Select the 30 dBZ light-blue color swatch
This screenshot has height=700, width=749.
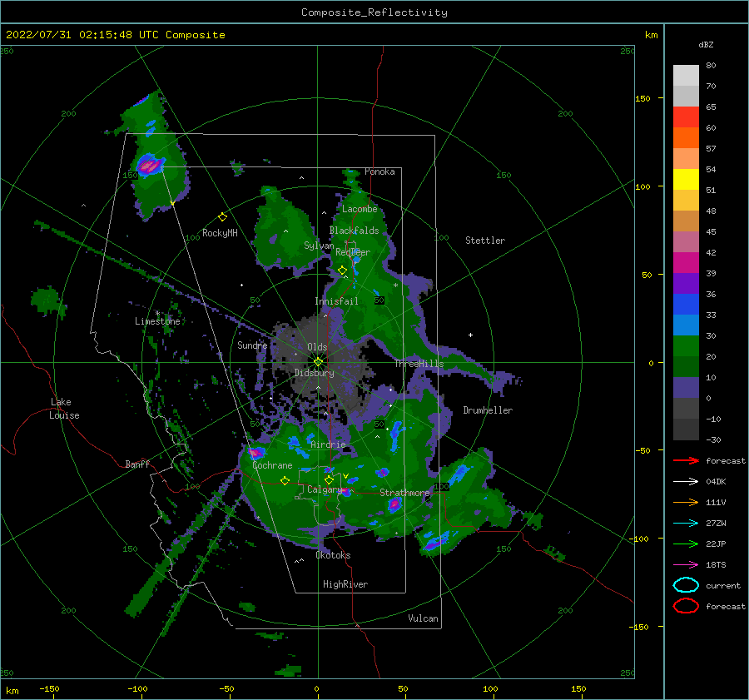[x=686, y=325]
